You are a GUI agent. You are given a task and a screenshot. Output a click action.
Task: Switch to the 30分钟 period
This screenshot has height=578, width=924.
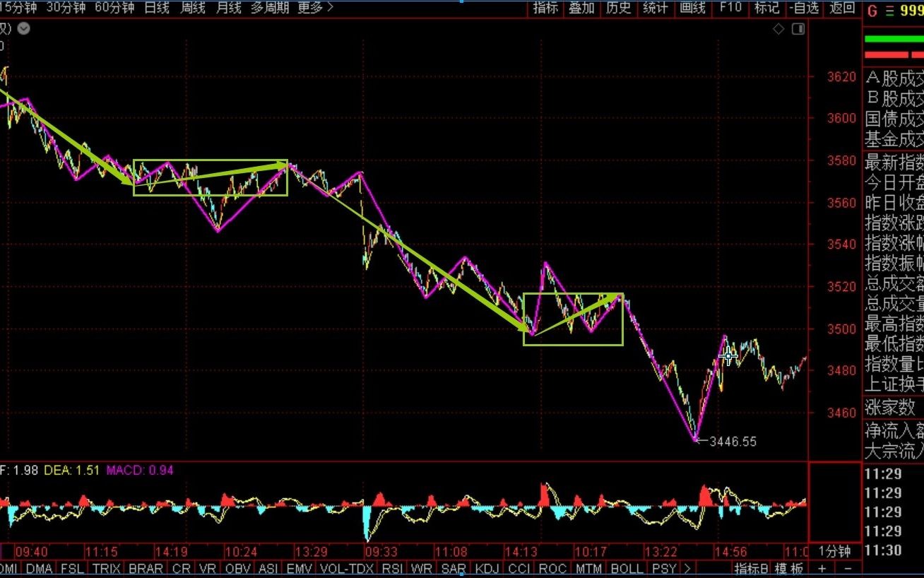66,8
